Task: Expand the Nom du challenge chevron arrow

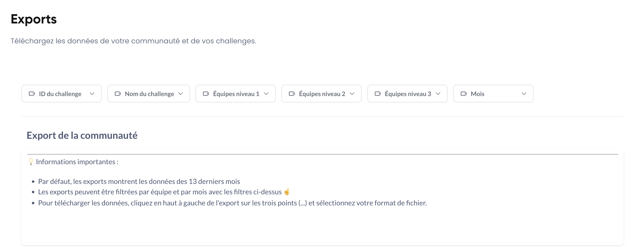Action: click(x=180, y=94)
